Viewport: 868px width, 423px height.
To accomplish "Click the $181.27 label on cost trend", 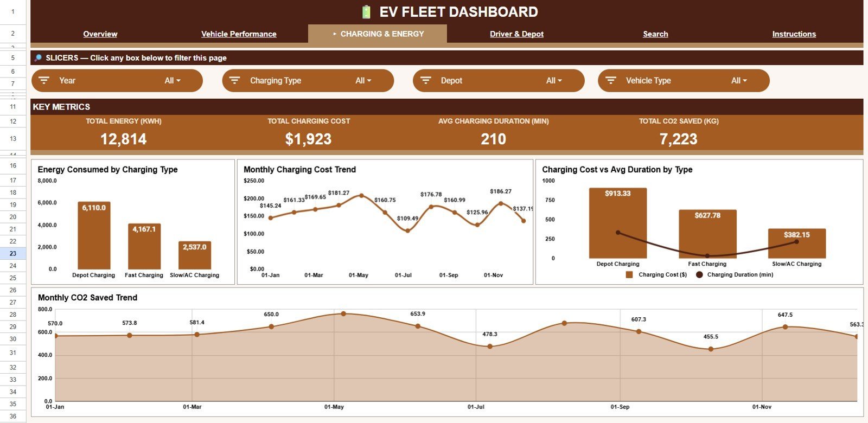I will (x=339, y=193).
